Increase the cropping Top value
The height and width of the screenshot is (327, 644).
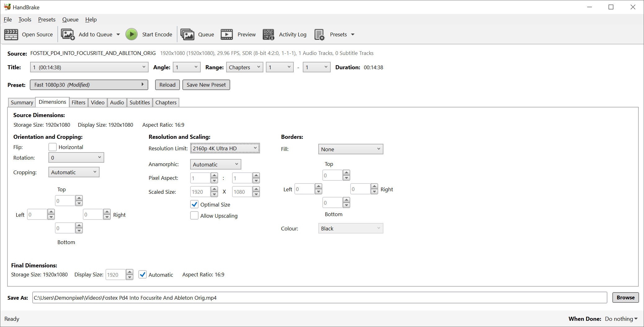click(79, 198)
